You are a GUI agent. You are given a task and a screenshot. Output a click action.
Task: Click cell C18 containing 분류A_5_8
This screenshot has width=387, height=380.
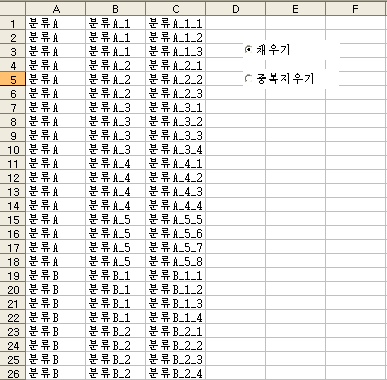pyautogui.click(x=176, y=261)
